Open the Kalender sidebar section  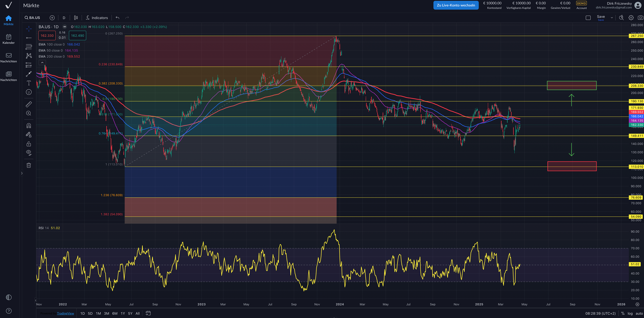click(x=8, y=39)
